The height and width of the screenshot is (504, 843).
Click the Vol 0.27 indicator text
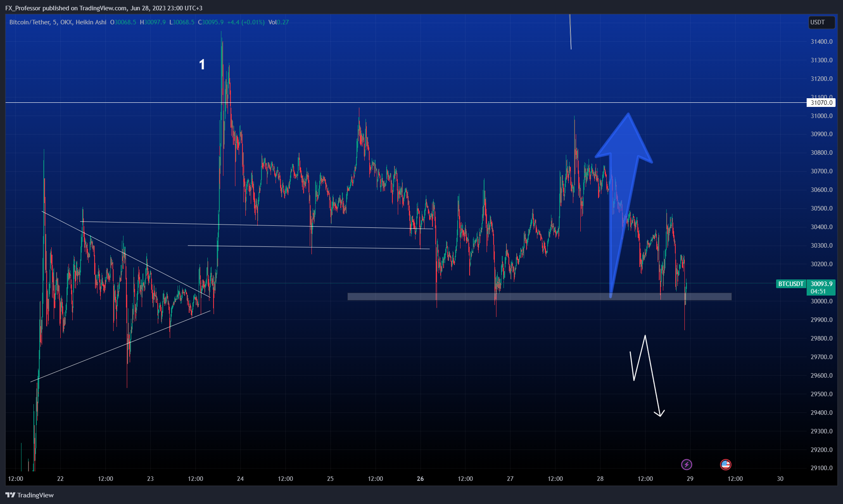(x=278, y=22)
